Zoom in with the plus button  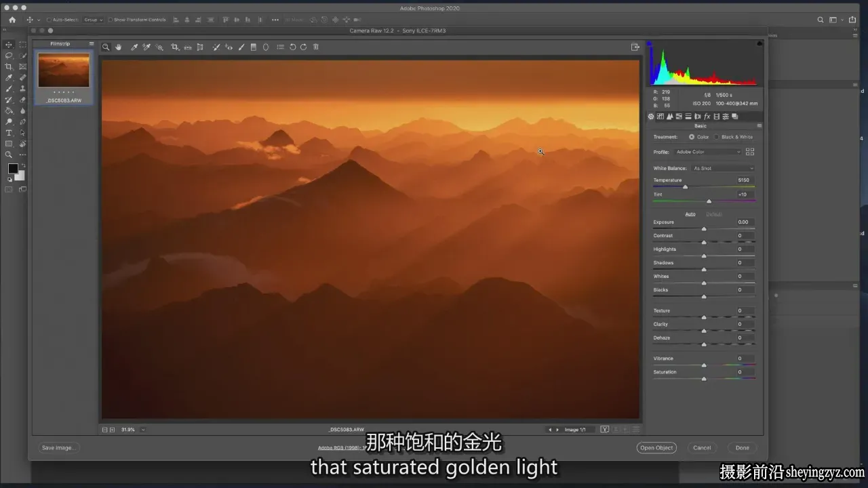(112, 429)
